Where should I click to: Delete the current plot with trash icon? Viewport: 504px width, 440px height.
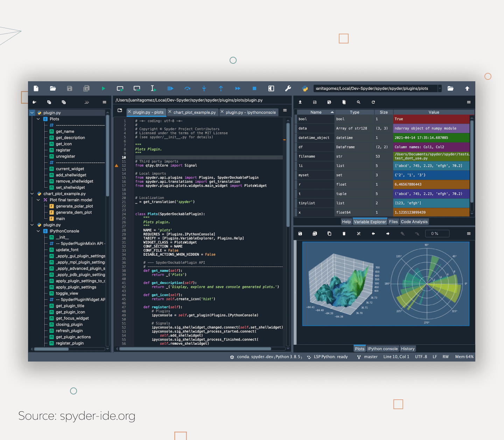coord(344,234)
